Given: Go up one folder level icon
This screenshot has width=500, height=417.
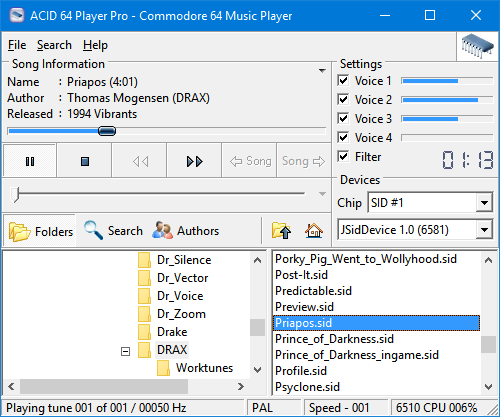Looking at the screenshot, I should [x=281, y=230].
